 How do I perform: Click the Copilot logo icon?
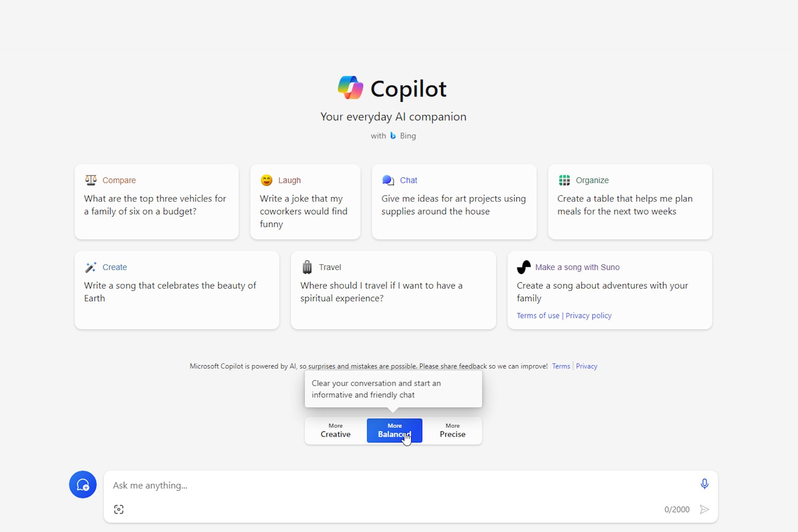350,88
